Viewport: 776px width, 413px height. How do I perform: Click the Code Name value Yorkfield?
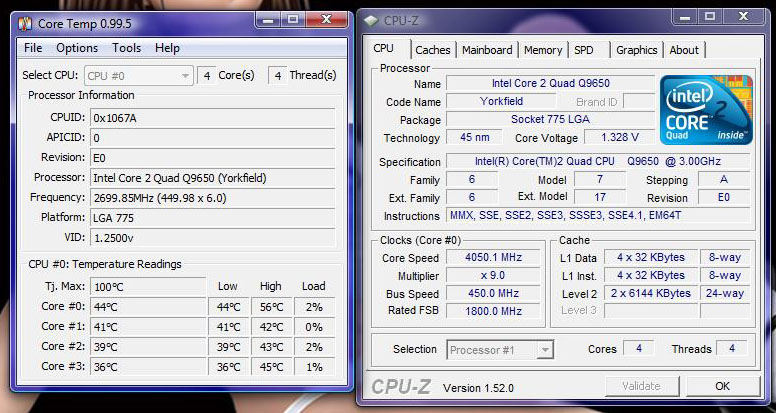click(x=501, y=101)
